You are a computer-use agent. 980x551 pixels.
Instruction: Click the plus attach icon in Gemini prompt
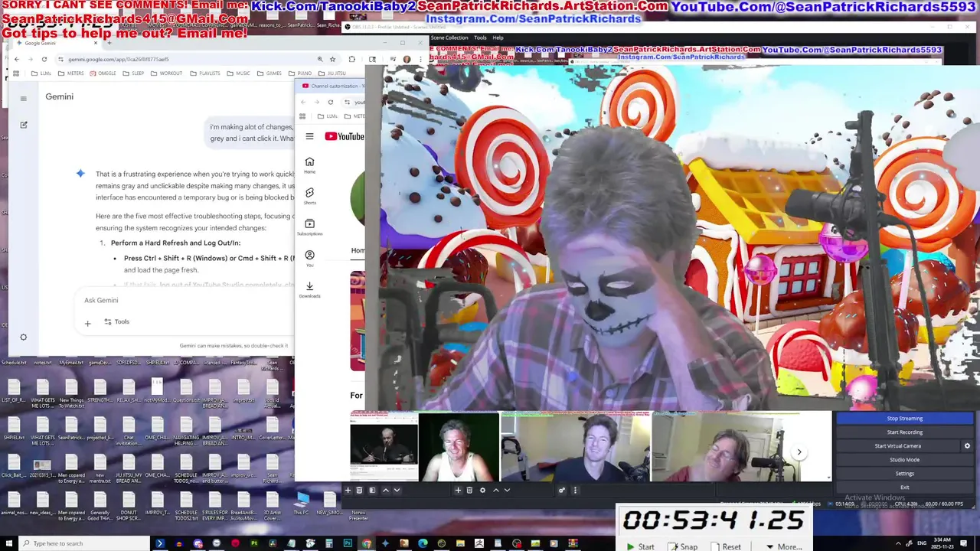[87, 323]
